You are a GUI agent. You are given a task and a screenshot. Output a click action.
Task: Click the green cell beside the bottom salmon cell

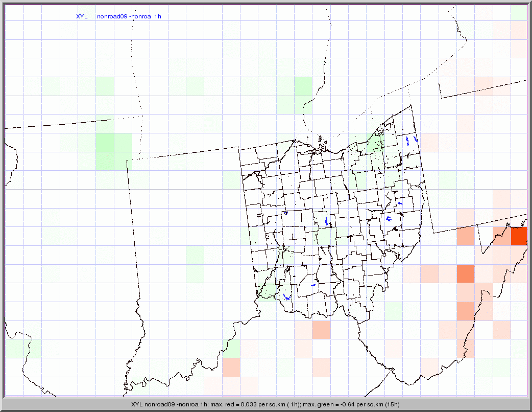click(231, 349)
